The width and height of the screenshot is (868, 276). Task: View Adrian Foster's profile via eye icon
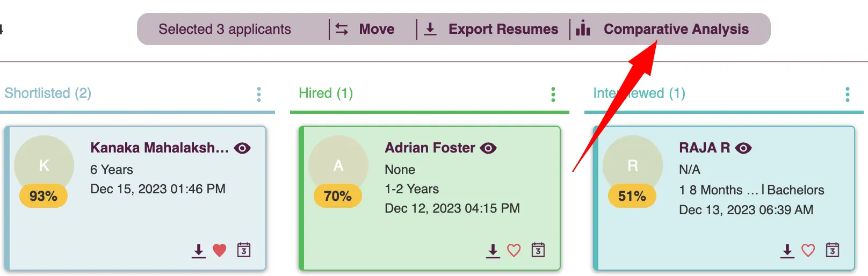click(x=488, y=148)
